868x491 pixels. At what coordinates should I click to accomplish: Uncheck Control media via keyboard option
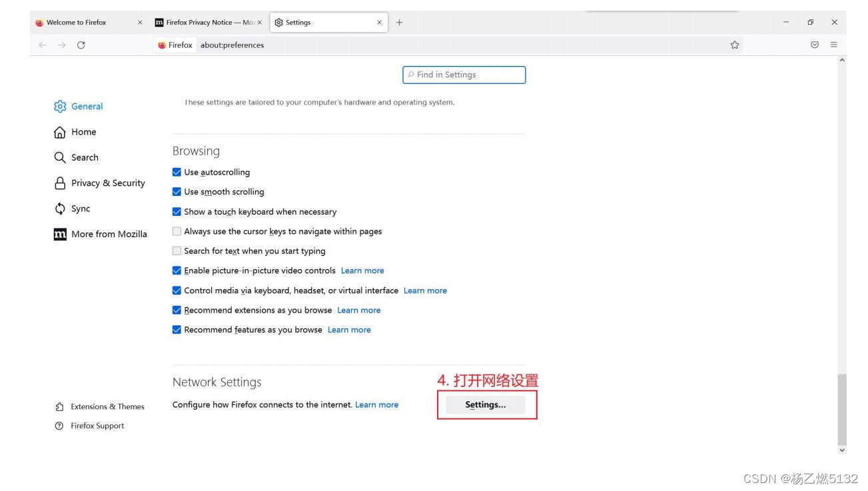(x=177, y=290)
